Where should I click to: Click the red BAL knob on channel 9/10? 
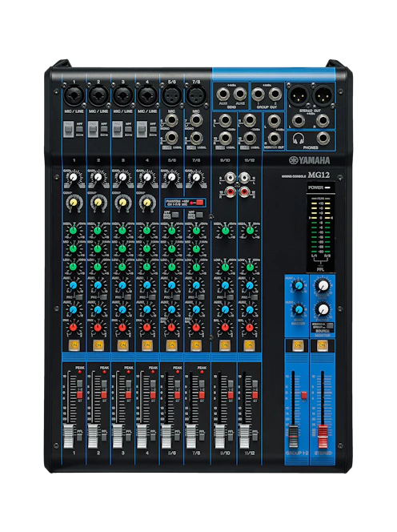coord(225,328)
